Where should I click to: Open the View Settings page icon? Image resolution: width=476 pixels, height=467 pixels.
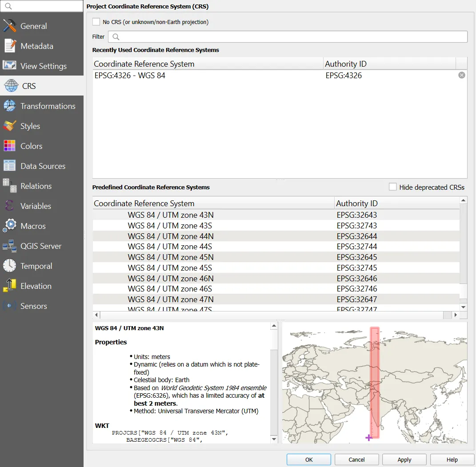point(9,66)
